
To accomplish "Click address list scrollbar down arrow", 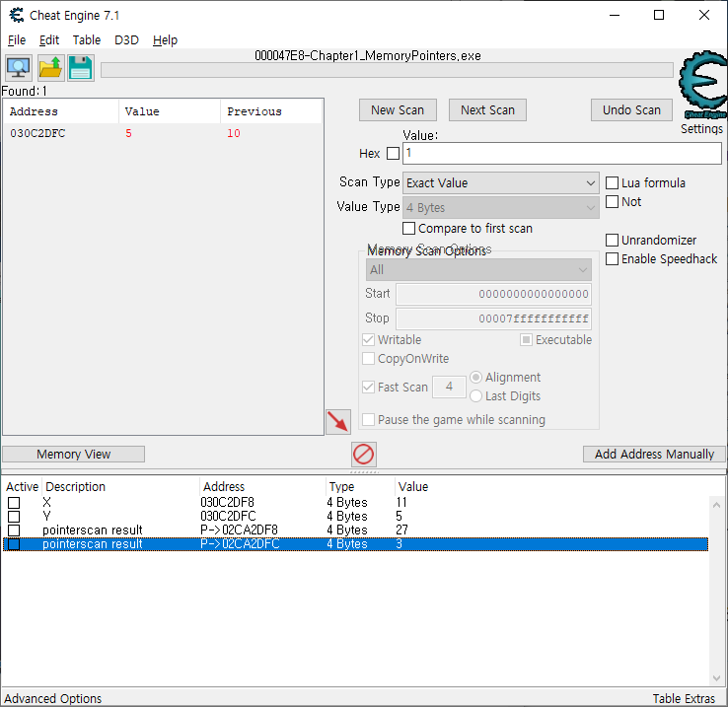I will tap(716, 678).
